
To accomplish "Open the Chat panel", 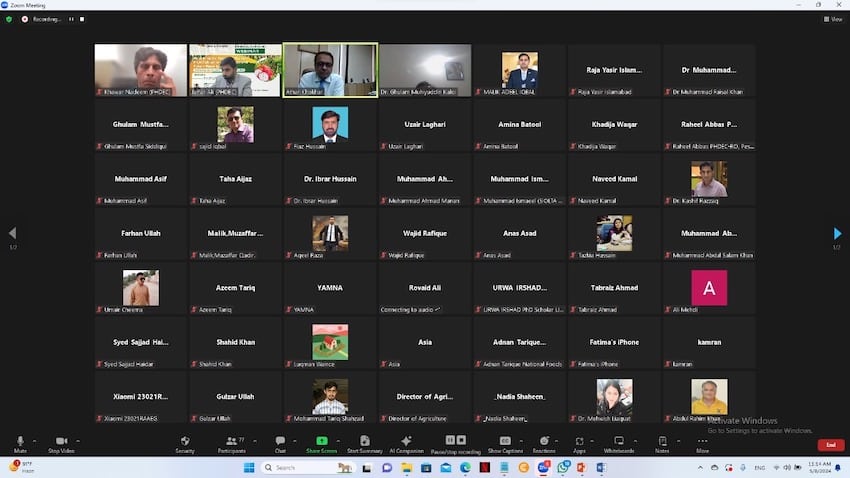I will [x=280, y=443].
